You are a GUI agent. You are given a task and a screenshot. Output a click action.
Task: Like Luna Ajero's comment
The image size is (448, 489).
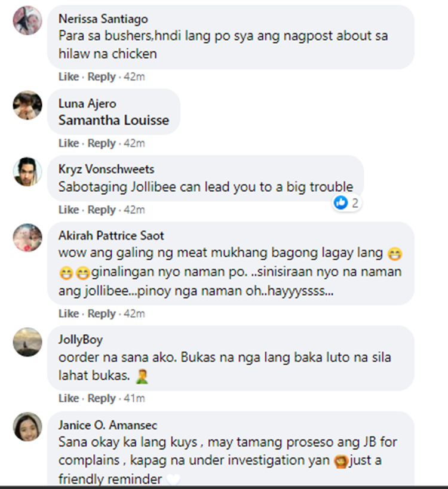pos(69,143)
